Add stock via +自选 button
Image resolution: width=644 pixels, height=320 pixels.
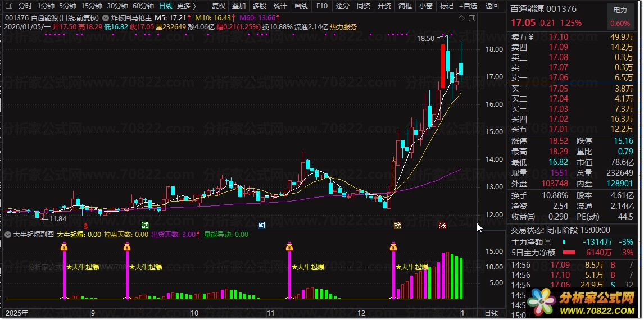[x=468, y=6]
